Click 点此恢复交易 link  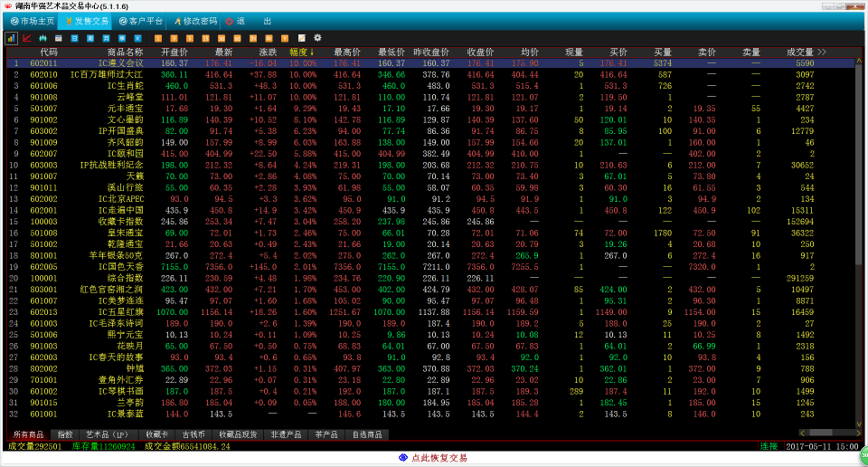click(434, 458)
